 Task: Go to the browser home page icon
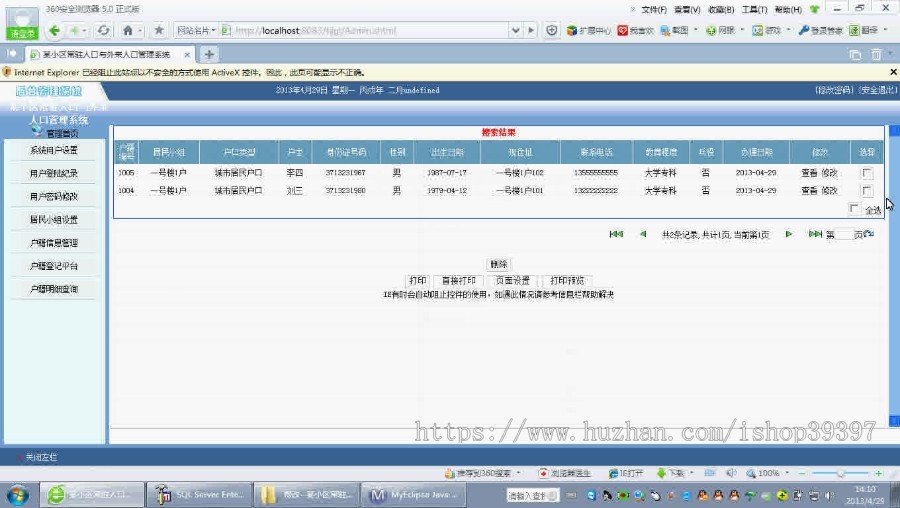click(x=128, y=30)
